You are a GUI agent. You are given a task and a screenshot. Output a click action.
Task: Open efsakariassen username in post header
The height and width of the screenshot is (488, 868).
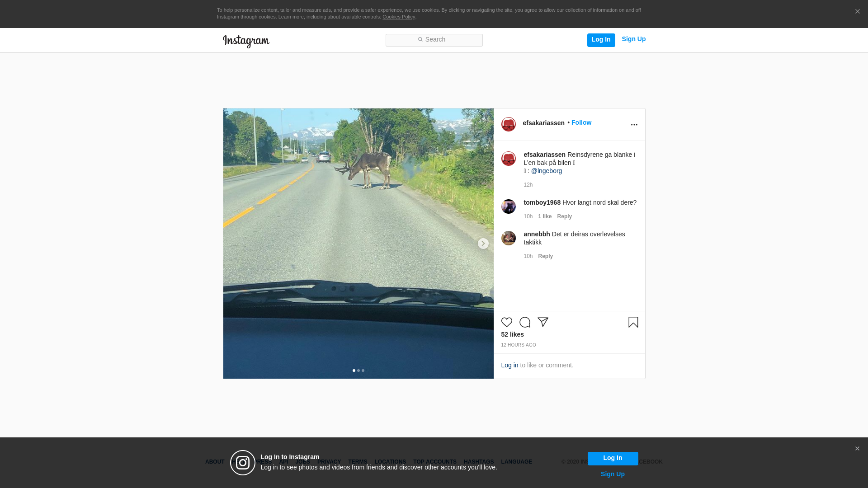click(543, 123)
